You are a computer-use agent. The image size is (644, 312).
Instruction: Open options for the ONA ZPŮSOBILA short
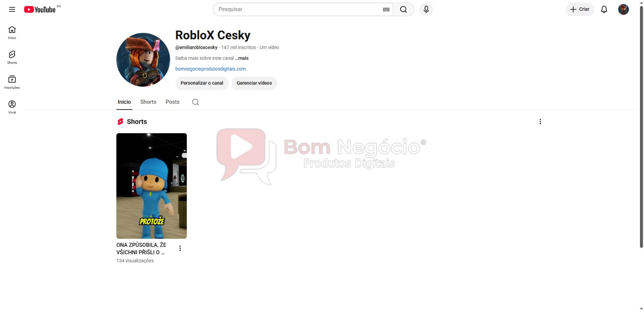180,248
